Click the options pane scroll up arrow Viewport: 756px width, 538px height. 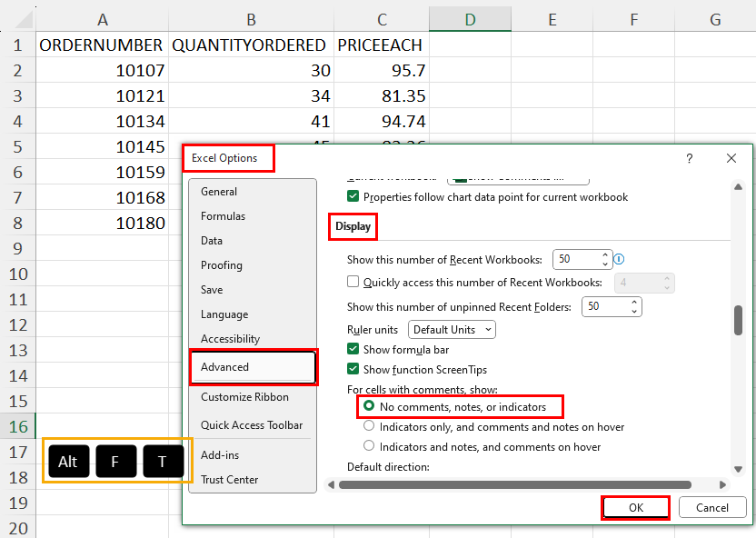738,187
